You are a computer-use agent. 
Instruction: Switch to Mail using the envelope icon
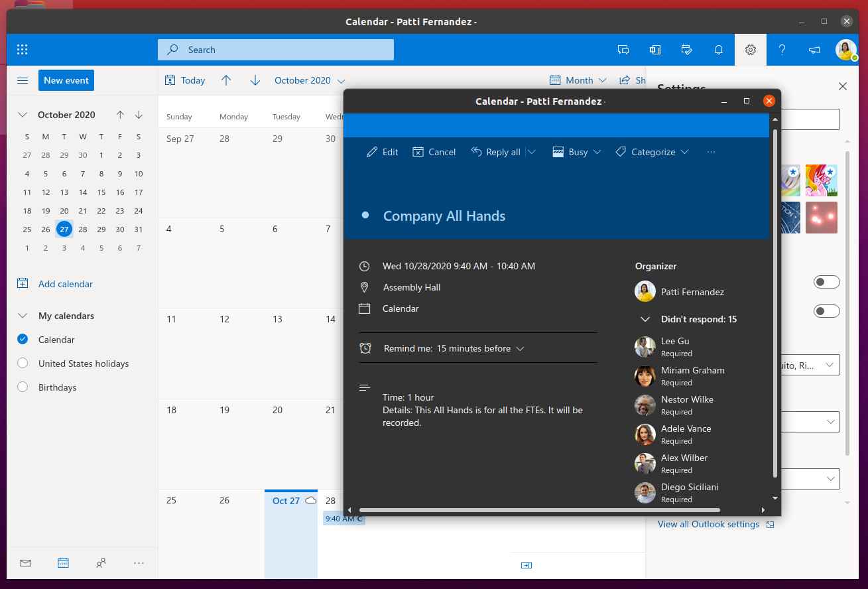pyautogui.click(x=25, y=563)
